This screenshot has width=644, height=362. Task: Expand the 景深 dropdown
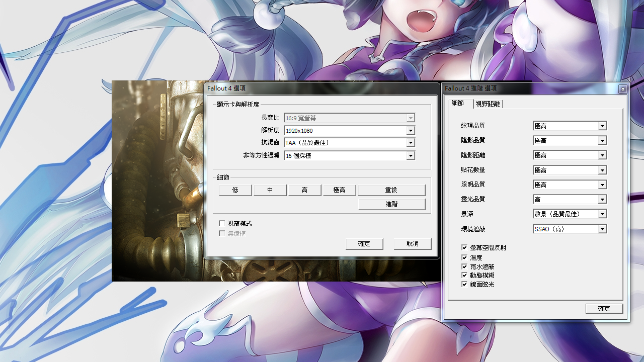[570, 214]
